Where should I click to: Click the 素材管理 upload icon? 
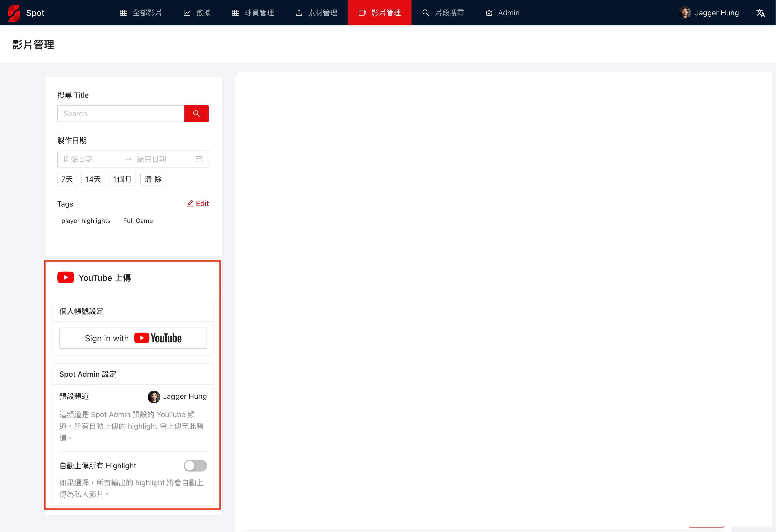click(299, 13)
